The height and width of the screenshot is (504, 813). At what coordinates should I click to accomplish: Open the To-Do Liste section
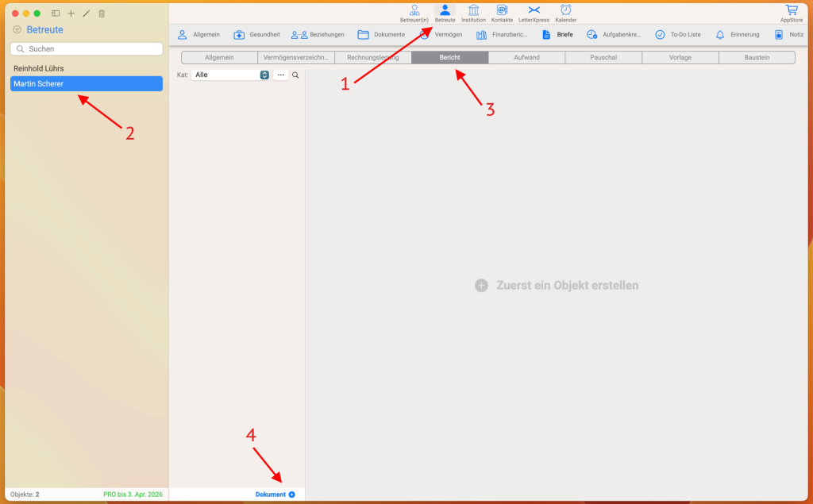coord(677,35)
